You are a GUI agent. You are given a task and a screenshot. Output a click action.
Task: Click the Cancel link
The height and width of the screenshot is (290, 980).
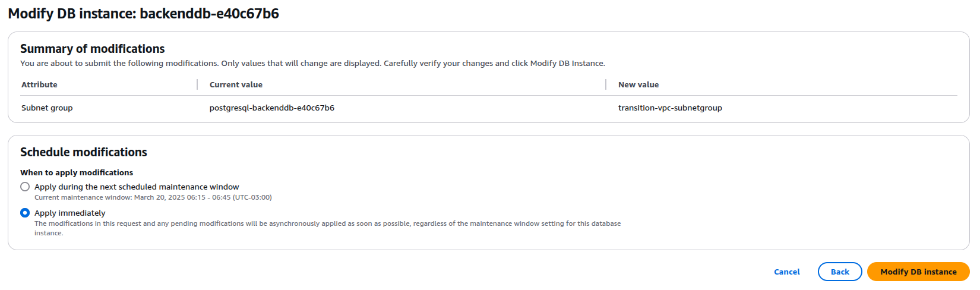786,272
